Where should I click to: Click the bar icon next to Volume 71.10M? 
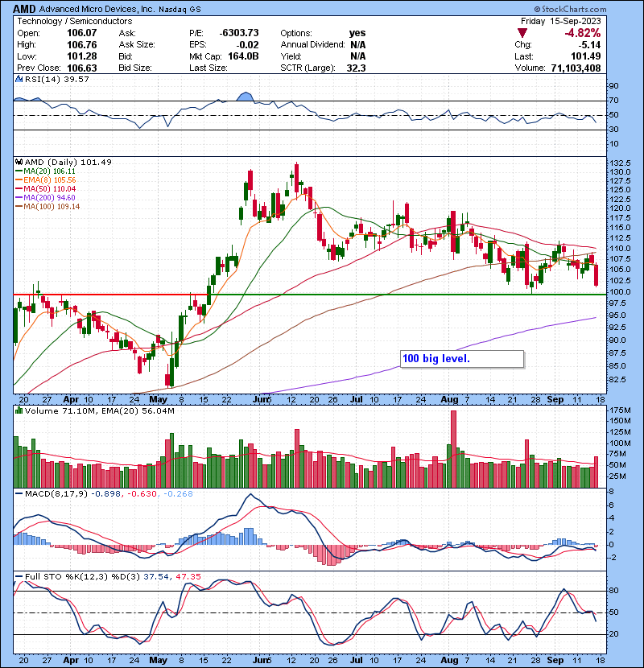tap(19, 410)
